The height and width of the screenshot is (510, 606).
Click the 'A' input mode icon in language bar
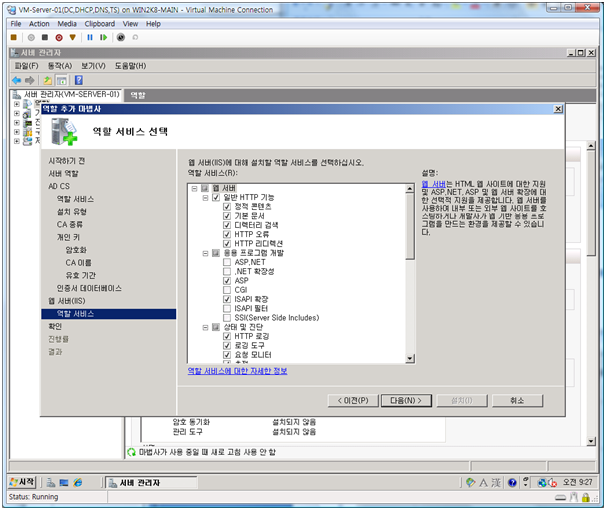[x=483, y=483]
